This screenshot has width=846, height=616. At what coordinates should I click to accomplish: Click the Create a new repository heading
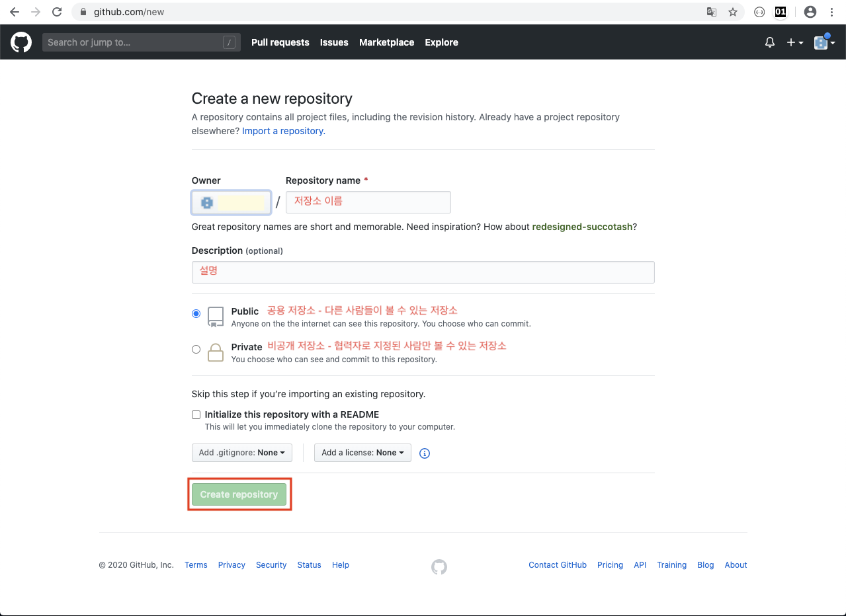272,98
